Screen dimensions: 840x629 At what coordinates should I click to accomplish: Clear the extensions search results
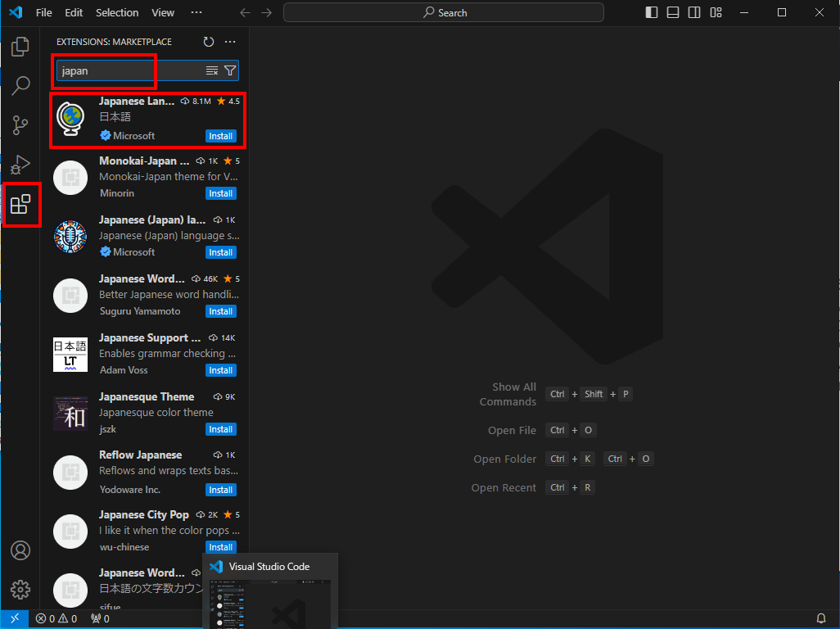click(x=211, y=71)
